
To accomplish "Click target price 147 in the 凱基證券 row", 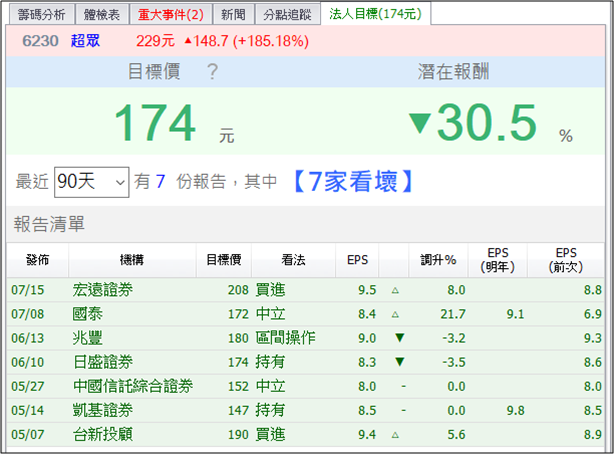I will 238,410.
